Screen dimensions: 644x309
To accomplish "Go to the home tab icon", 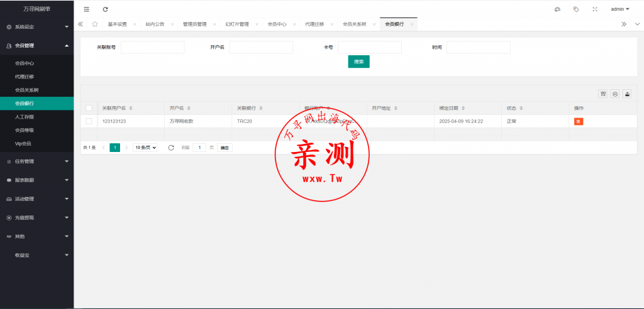I will coord(95,24).
